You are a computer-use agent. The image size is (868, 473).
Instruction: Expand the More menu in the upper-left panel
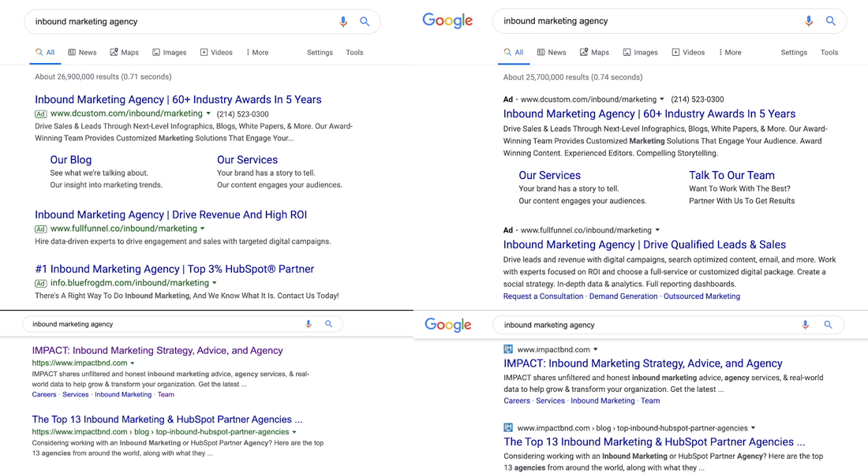pos(257,53)
